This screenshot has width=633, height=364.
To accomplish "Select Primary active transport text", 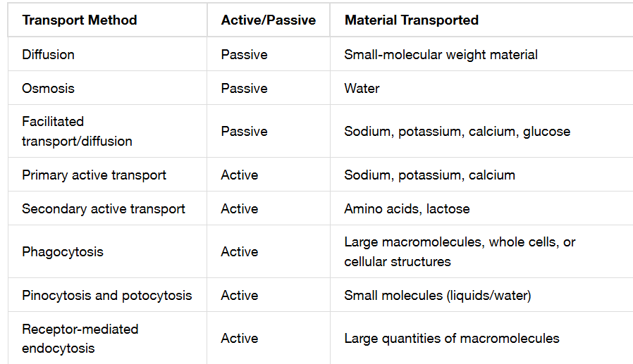I will point(94,175).
